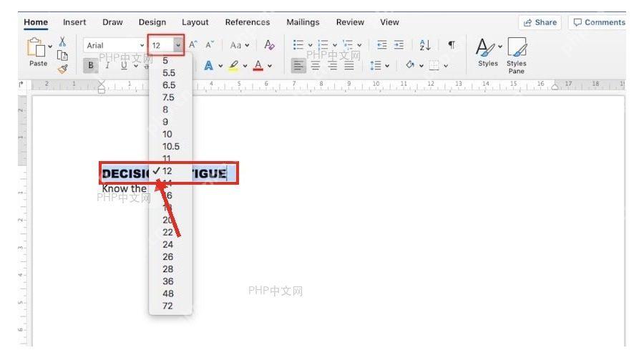Screen dimensions: 644x358
Task: Open the shading color dropdown arrow
Action: pos(421,66)
